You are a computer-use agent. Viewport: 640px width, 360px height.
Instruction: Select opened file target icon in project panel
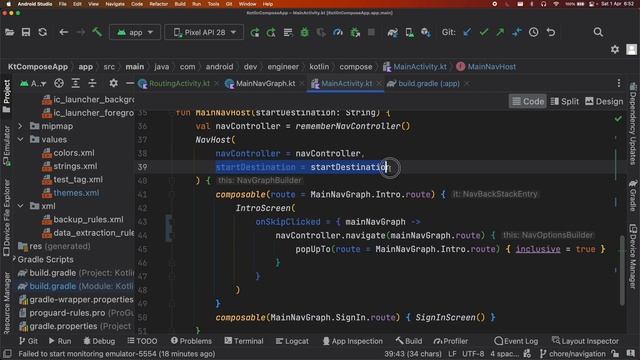point(59,83)
